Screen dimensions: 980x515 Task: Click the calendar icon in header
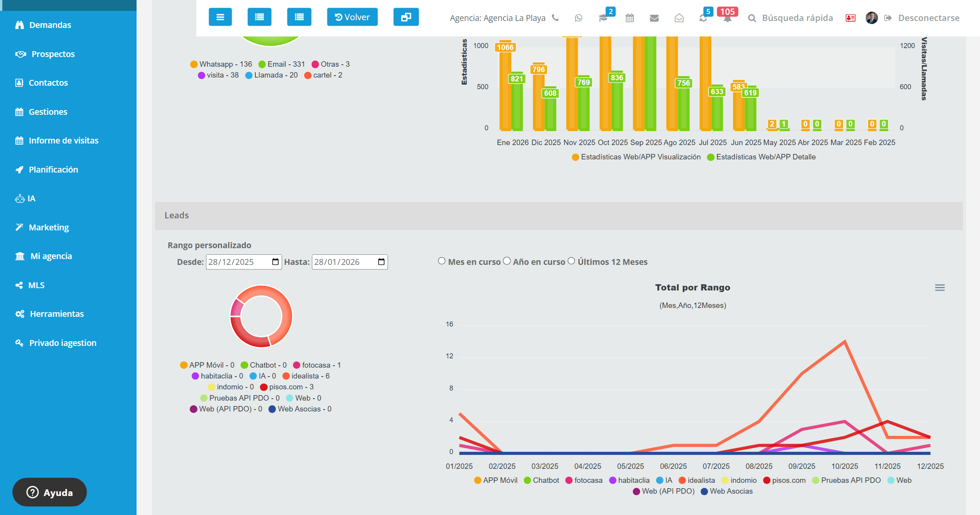pyautogui.click(x=630, y=18)
